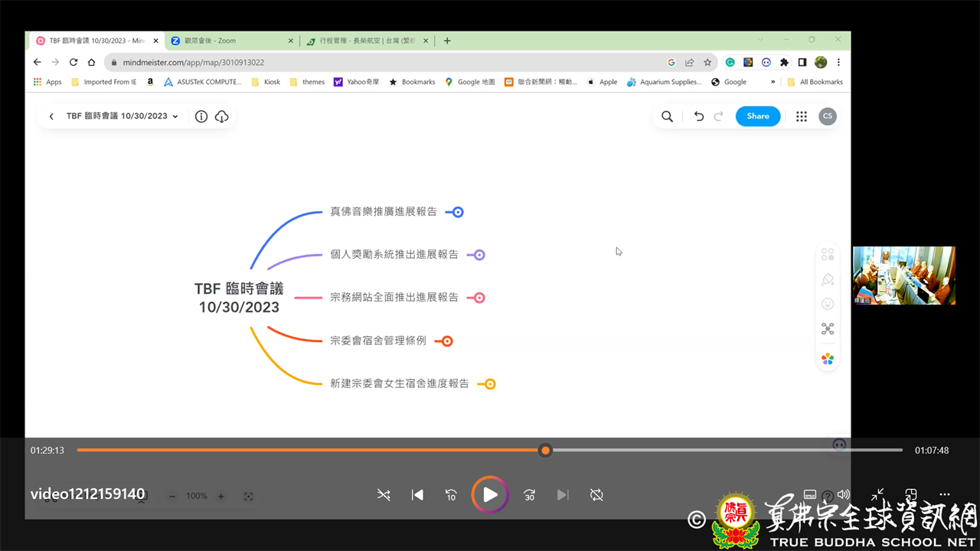This screenshot has width=980, height=551.
Task: Click the MindMeister search magnifier icon
Action: tap(667, 116)
